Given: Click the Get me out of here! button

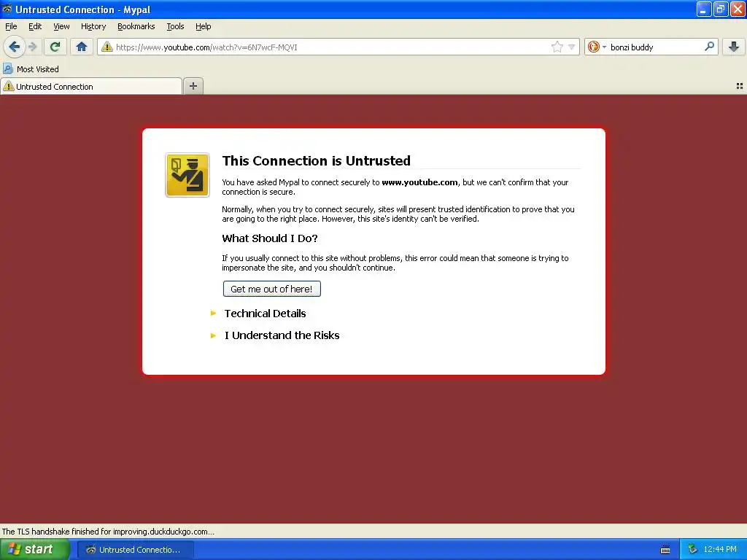Looking at the screenshot, I should [271, 289].
